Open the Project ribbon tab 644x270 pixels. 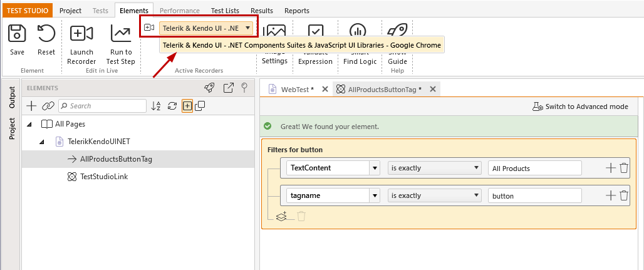(x=71, y=11)
